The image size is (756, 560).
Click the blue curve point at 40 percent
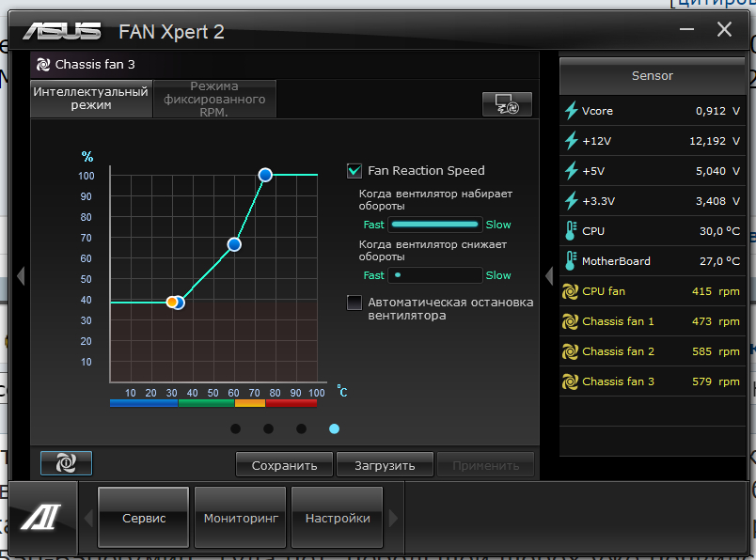point(180,303)
